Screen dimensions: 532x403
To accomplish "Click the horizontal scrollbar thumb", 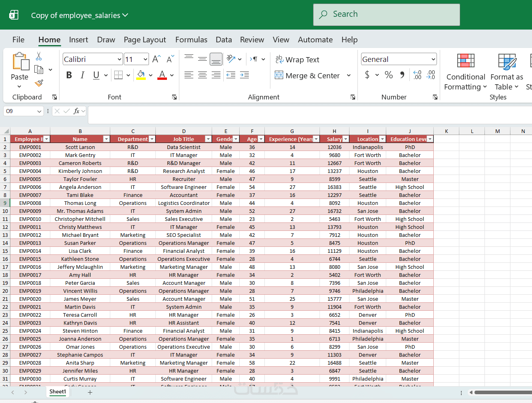I will click(x=503, y=392).
